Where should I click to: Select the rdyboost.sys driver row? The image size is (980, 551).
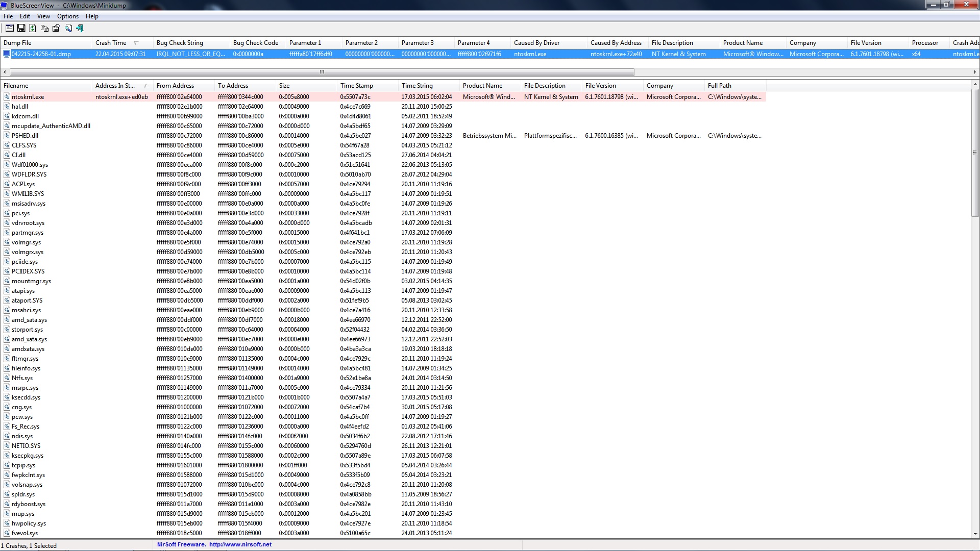click(383, 504)
